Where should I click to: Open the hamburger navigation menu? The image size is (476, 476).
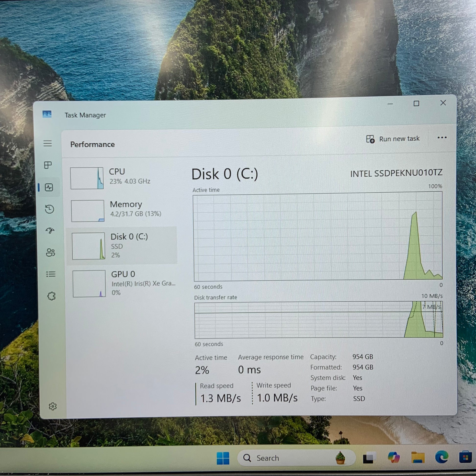point(47,143)
